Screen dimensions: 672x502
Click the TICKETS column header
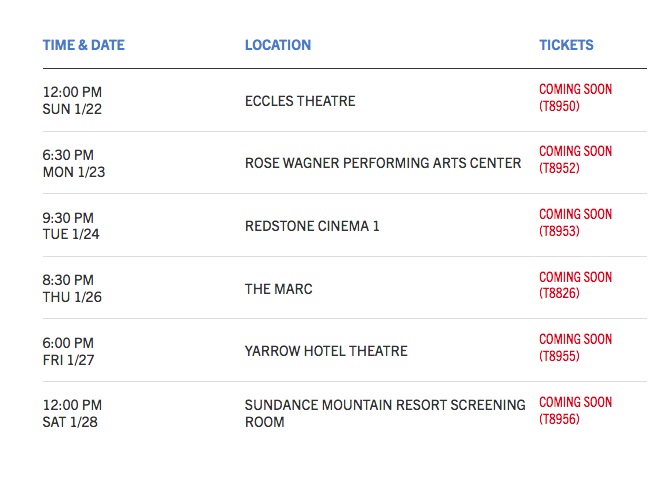point(566,45)
